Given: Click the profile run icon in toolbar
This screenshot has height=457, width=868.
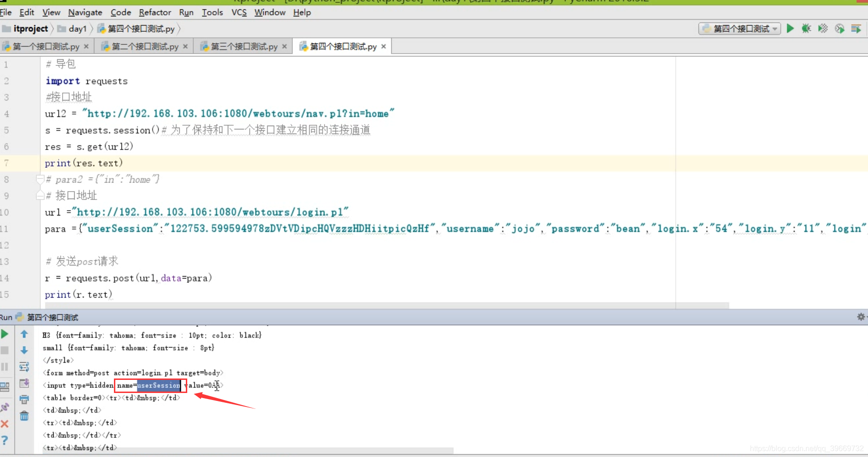Looking at the screenshot, I should pos(840,29).
